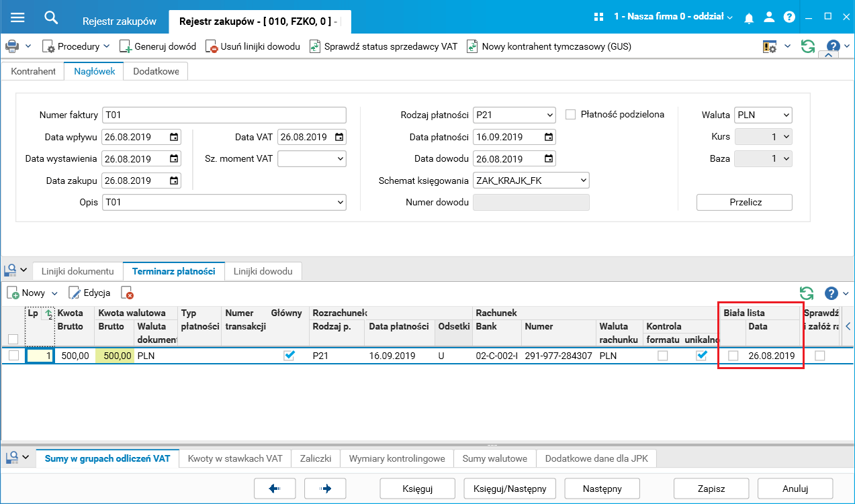Uncheck Główny checkbox in payment row
Viewport: 855px width, 504px height.
coord(289,356)
